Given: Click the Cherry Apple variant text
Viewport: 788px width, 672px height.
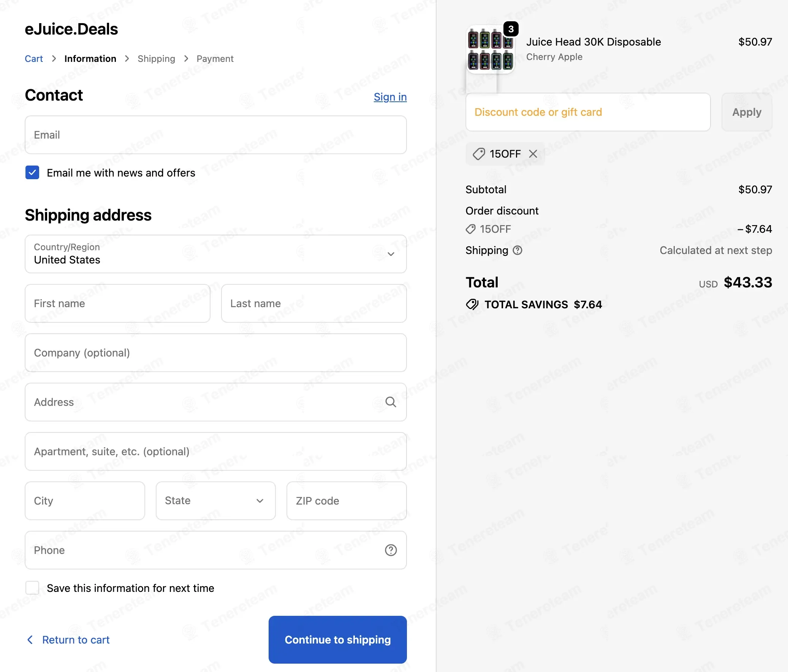Looking at the screenshot, I should coord(554,57).
